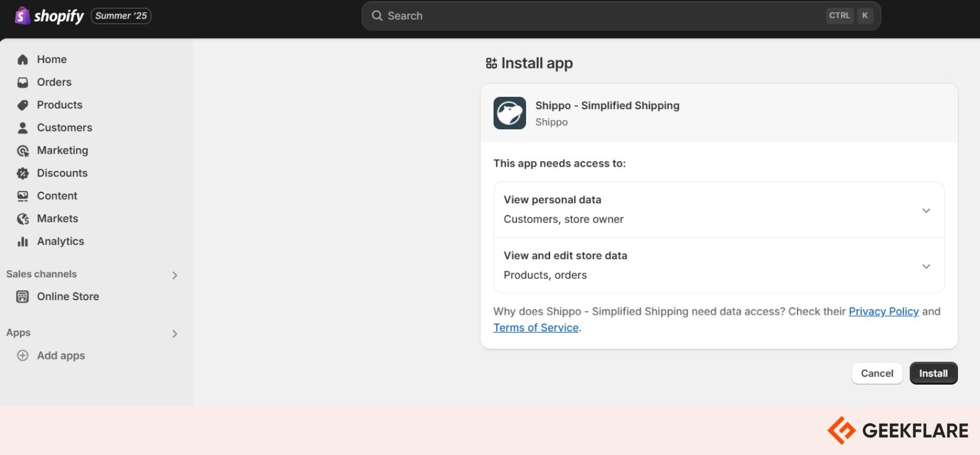The image size is (980, 455).
Task: Click the Install app grid icon
Action: (491, 63)
